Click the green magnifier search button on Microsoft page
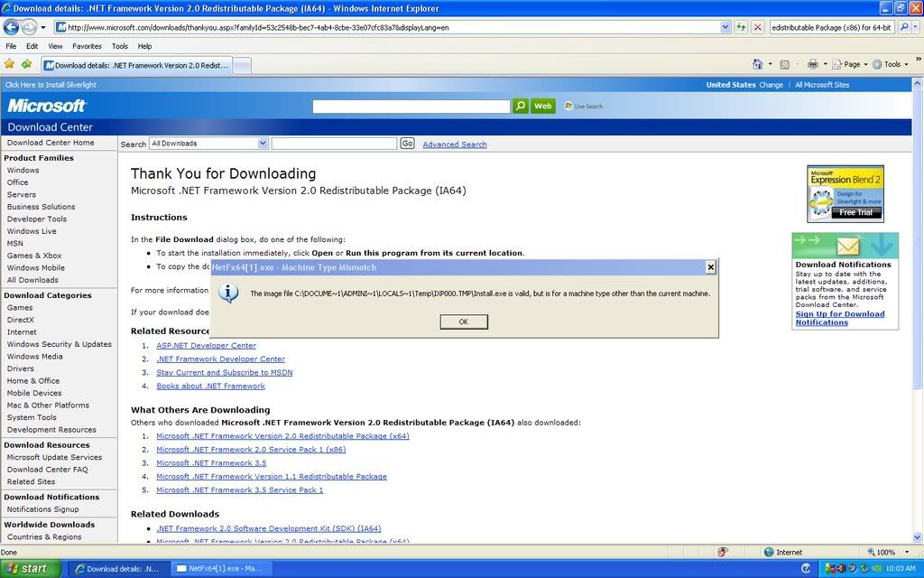 (x=521, y=107)
